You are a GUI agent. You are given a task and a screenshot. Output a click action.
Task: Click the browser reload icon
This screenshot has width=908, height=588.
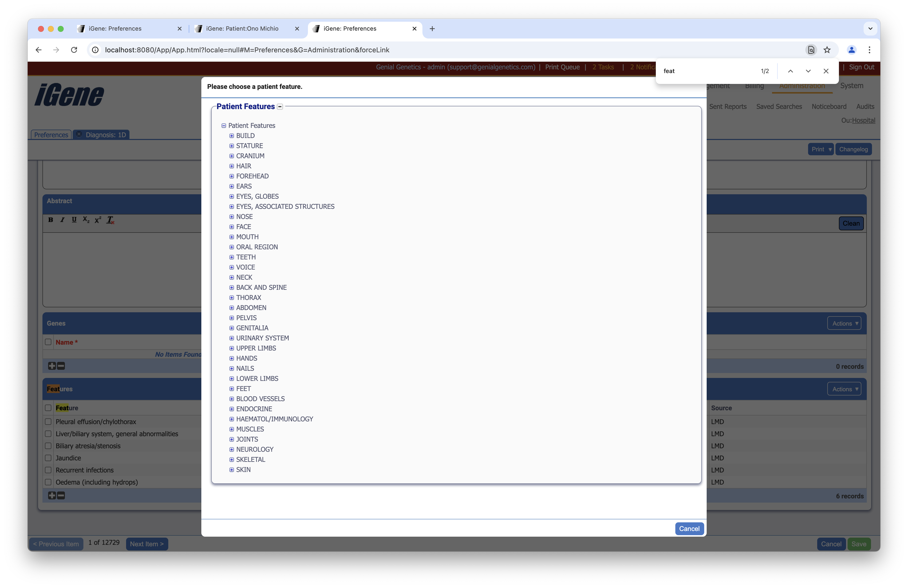(x=74, y=50)
